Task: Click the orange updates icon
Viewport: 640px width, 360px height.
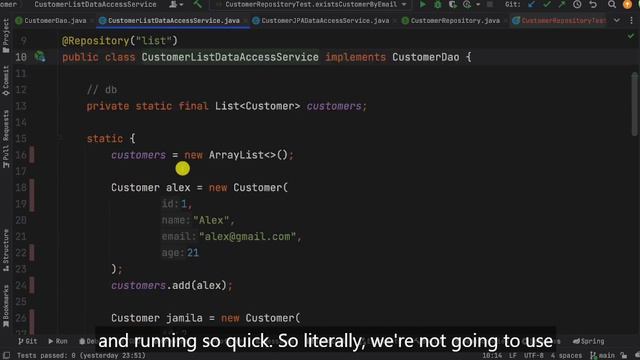Action: (627, 4)
